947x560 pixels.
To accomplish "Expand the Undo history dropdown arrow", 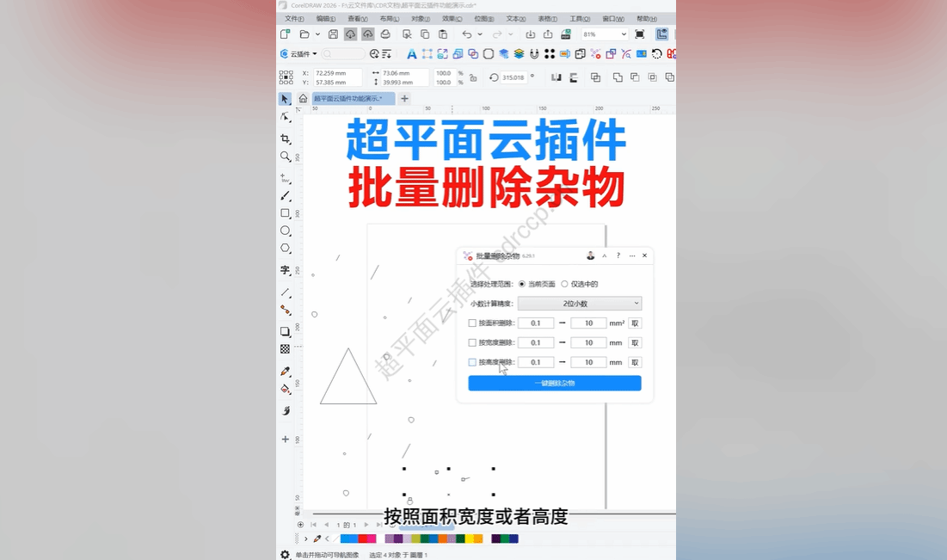I will [x=480, y=34].
